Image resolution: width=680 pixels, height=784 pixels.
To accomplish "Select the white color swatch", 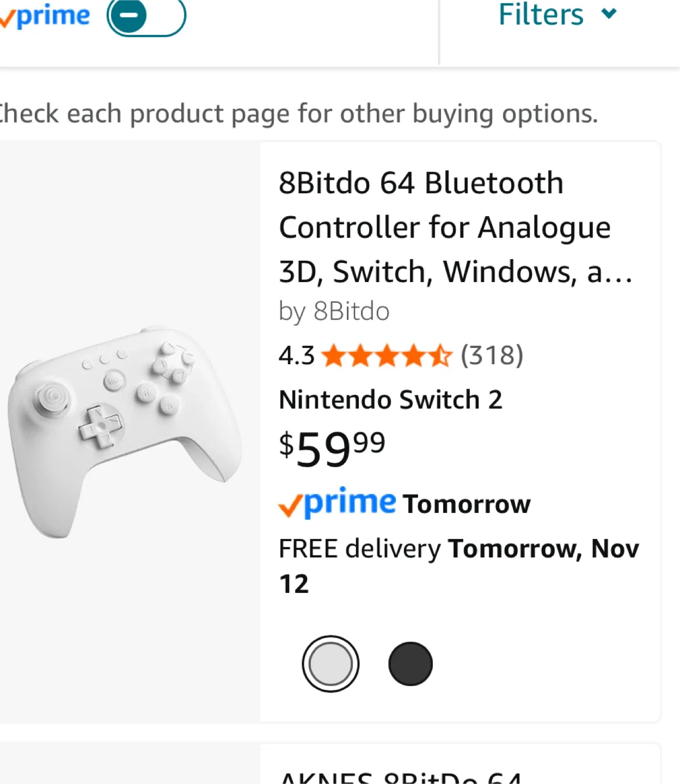I will 330,664.
